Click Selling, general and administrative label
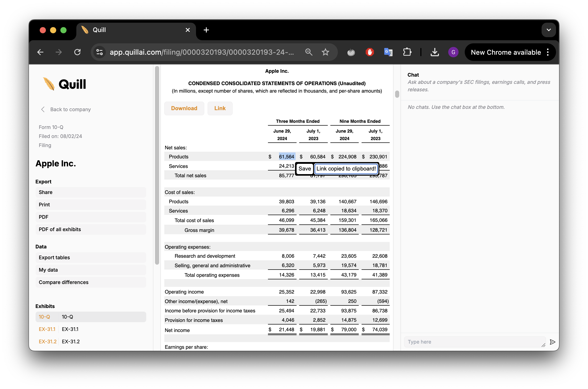 [x=212, y=266]
